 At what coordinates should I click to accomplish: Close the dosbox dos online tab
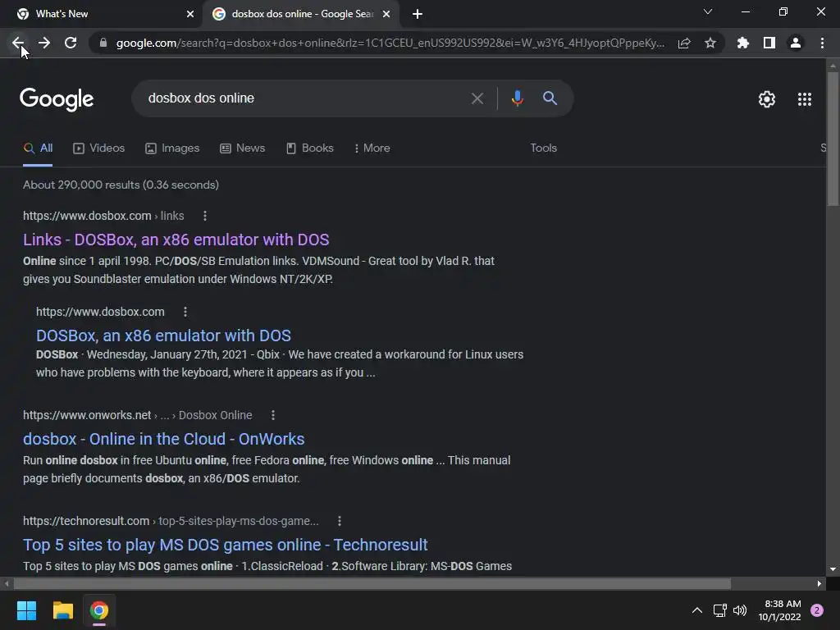(x=386, y=14)
